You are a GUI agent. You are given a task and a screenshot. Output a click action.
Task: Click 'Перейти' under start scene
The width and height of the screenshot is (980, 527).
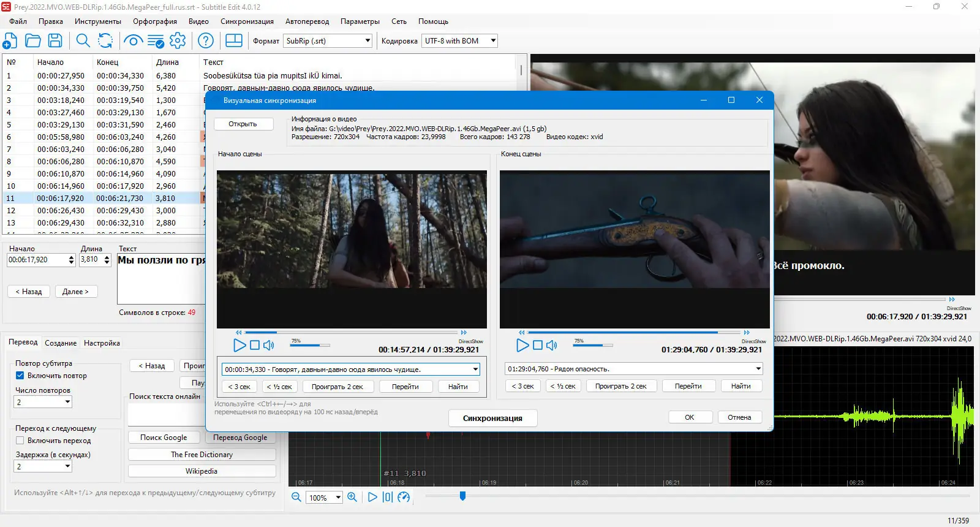[x=405, y=387]
